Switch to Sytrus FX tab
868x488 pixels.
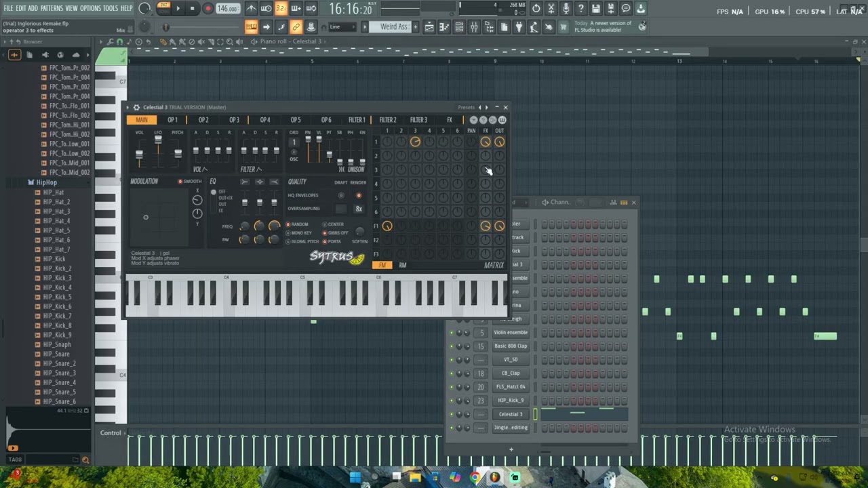click(x=449, y=120)
